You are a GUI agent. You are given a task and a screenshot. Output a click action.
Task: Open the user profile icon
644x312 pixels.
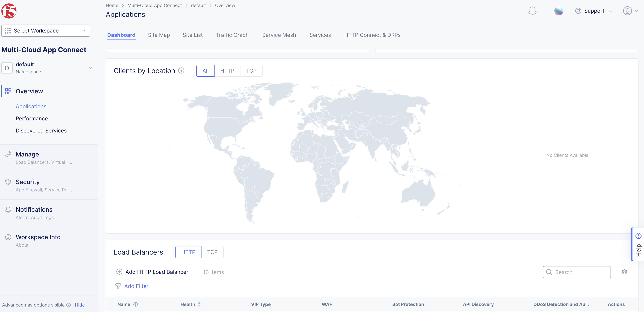tap(627, 11)
